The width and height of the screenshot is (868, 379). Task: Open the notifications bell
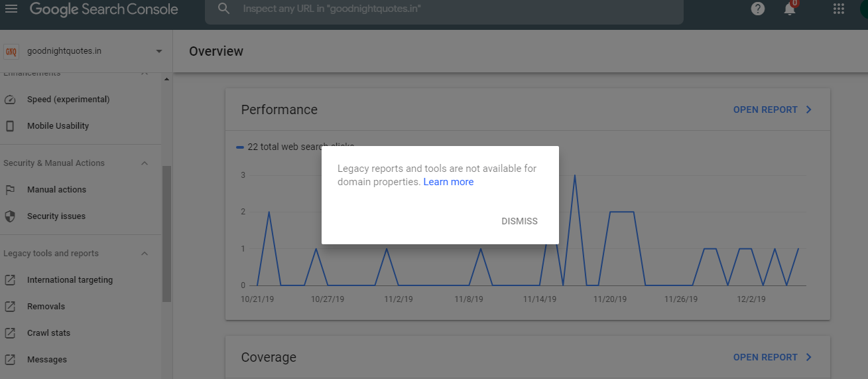click(789, 9)
